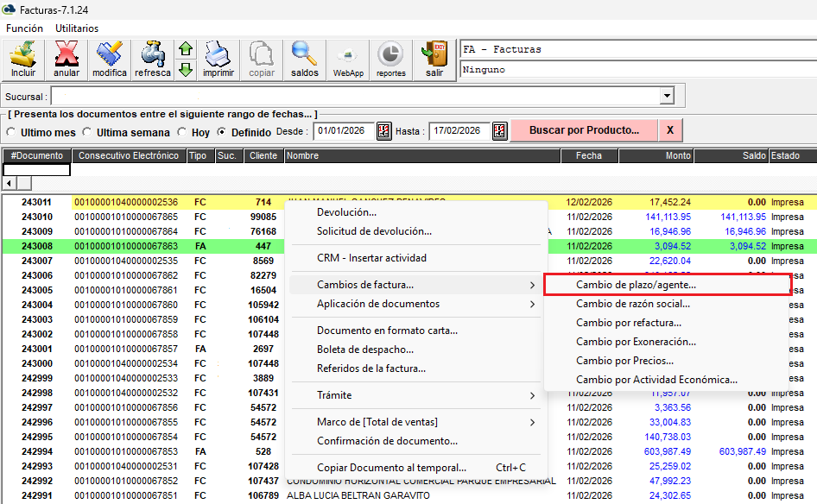
Task: Launch WebApp from the toolbar
Action: tap(348, 60)
